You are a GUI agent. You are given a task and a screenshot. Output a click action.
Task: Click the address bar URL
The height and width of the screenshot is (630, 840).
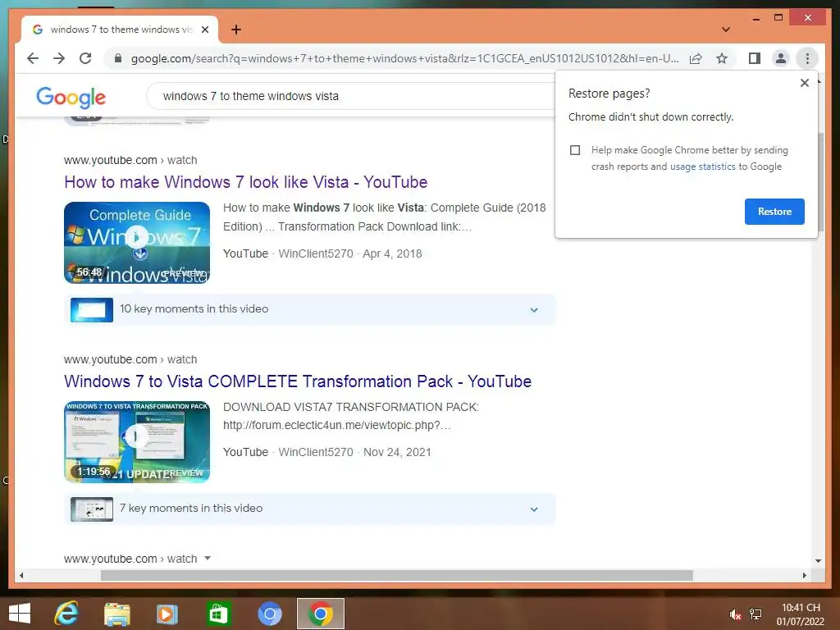coord(404,58)
